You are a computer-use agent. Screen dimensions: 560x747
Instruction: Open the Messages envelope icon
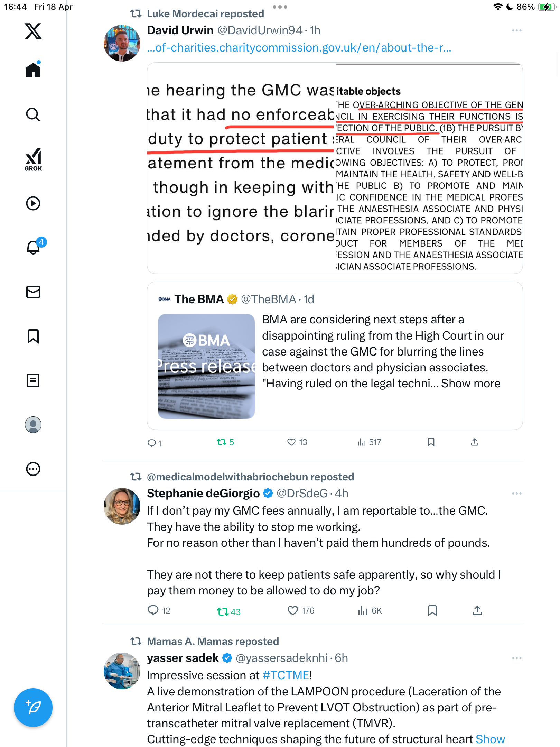click(x=33, y=292)
